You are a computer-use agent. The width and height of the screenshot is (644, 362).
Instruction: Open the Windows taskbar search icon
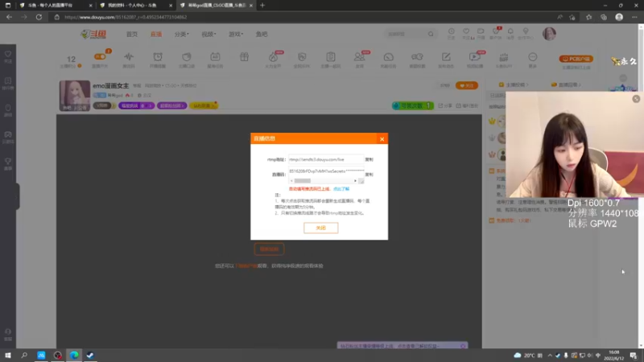[x=24, y=356]
